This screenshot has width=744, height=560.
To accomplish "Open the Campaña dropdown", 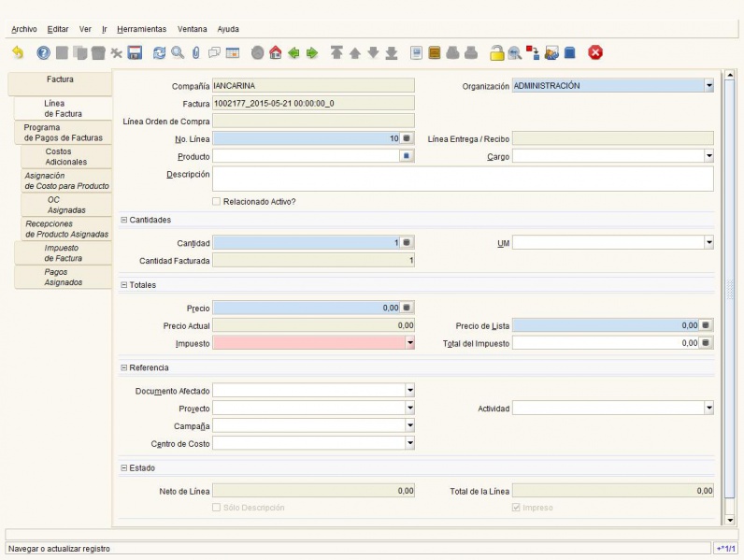I will tap(410, 425).
